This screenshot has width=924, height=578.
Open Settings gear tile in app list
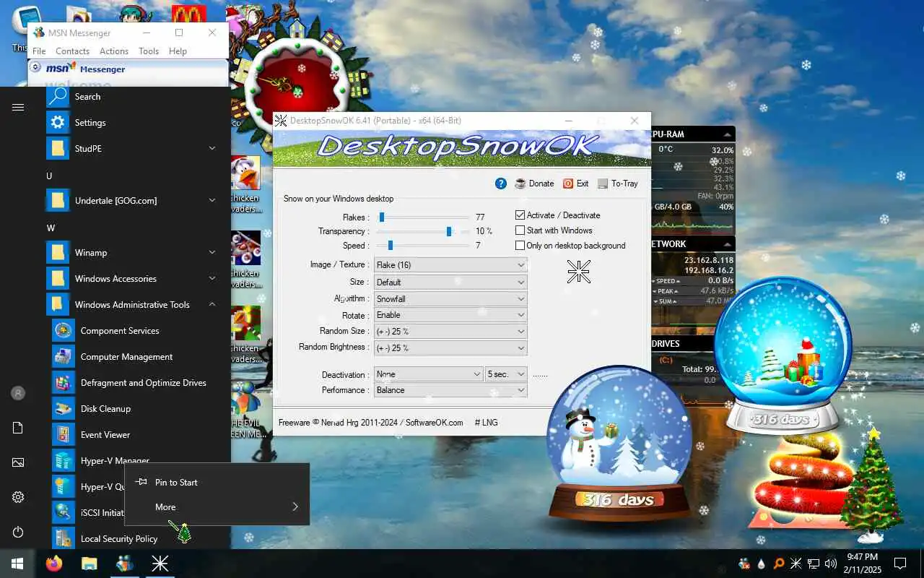[x=58, y=122]
